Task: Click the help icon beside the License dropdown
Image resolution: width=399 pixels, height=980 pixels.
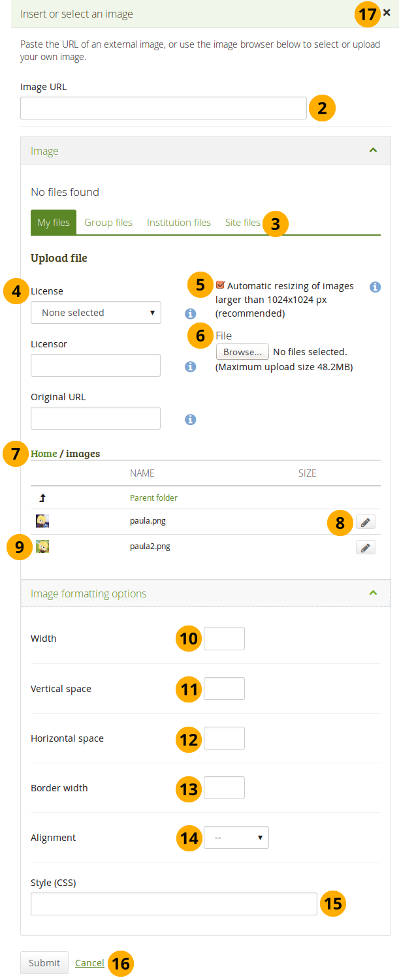Action: 190,313
